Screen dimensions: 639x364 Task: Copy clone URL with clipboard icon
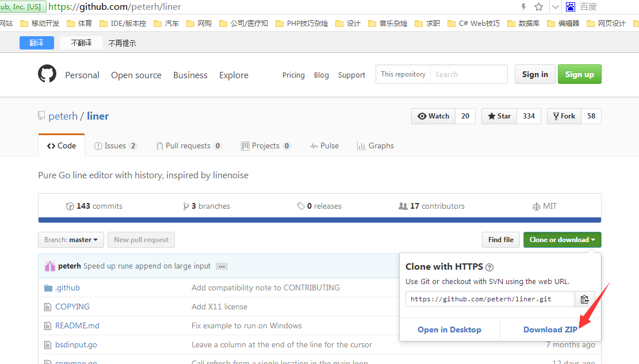[x=585, y=299]
